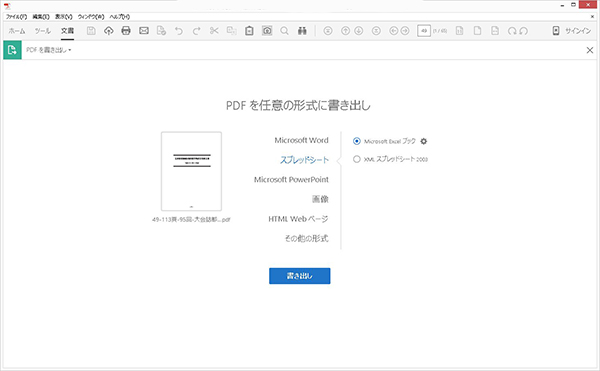Image resolution: width=600 pixels, height=371 pixels.
Task: Go to previous page up-arrow icon
Action: tap(346, 31)
